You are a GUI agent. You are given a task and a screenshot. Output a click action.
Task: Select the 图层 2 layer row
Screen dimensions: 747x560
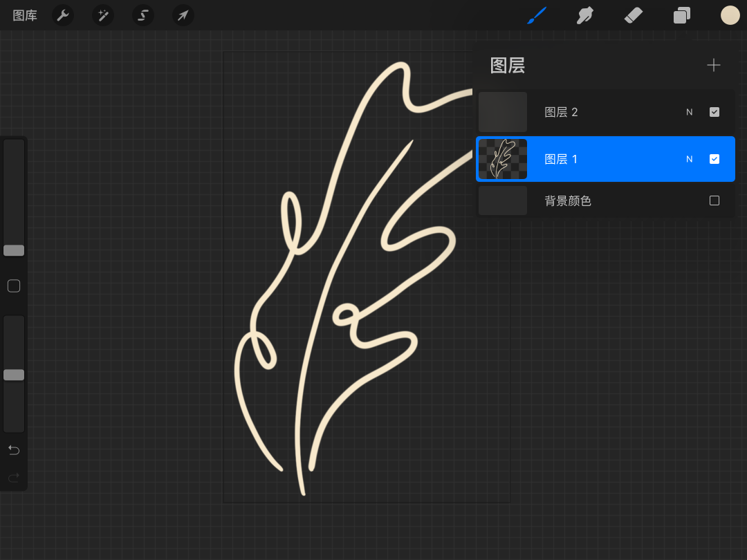[x=602, y=112]
